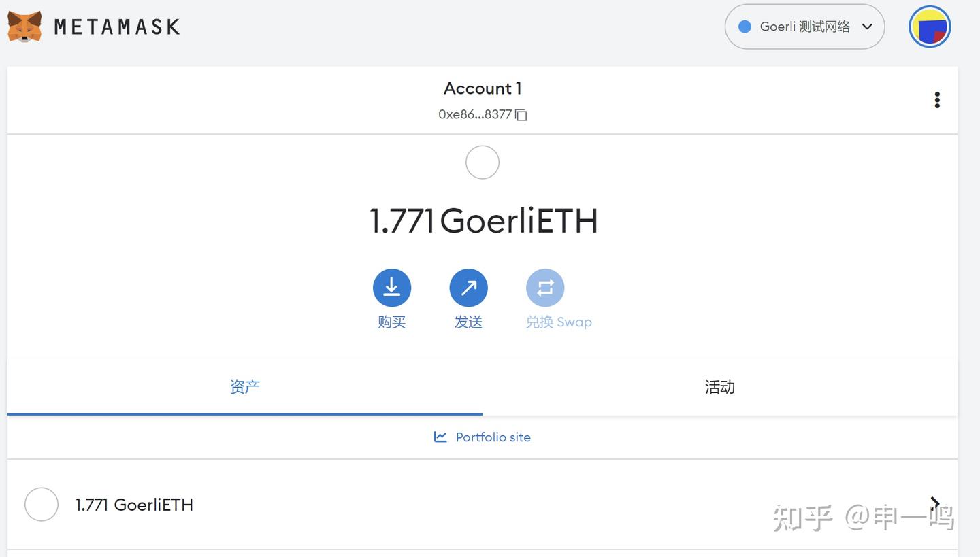The height and width of the screenshot is (557, 980).
Task: Click the network dropdown chevron arrow
Action: click(x=867, y=27)
